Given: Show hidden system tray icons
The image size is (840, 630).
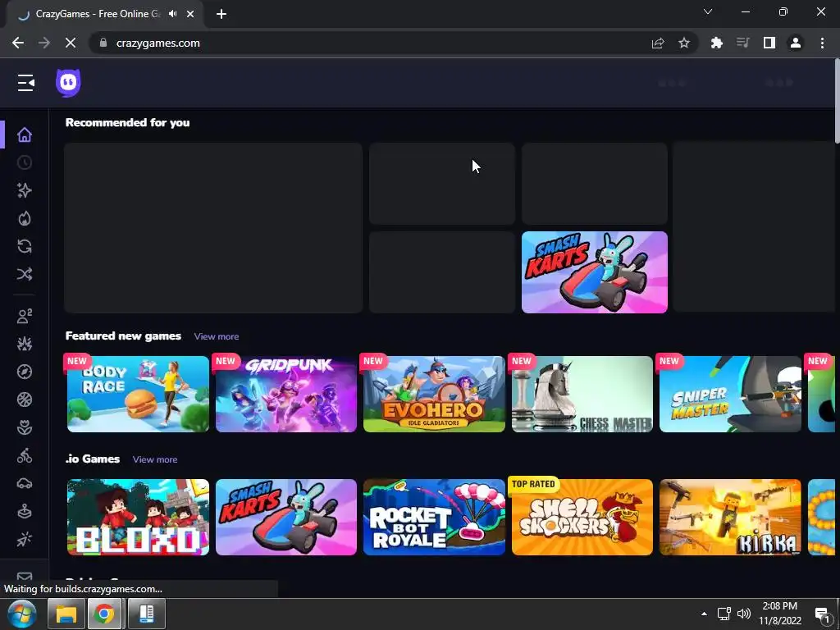Looking at the screenshot, I should [704, 614].
